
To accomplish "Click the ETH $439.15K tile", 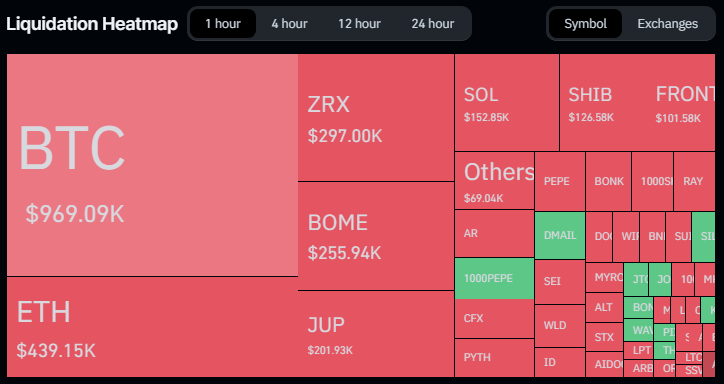I will click(152, 327).
